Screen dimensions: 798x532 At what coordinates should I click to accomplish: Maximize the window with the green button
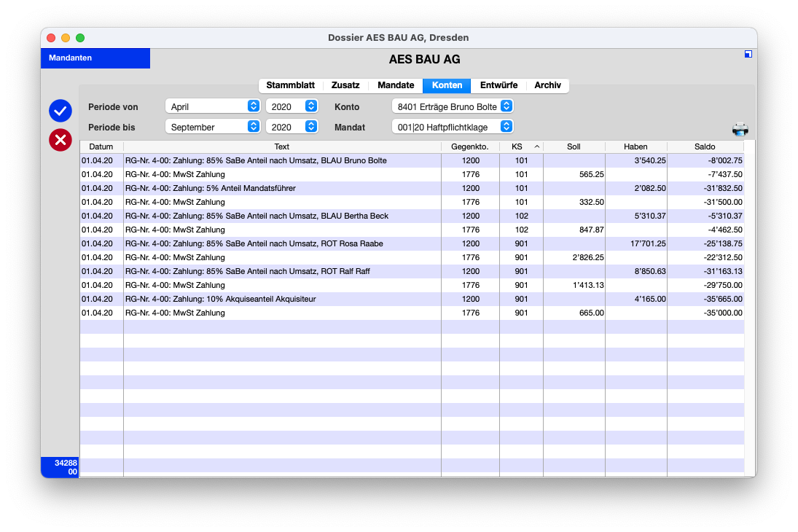pyautogui.click(x=80, y=38)
